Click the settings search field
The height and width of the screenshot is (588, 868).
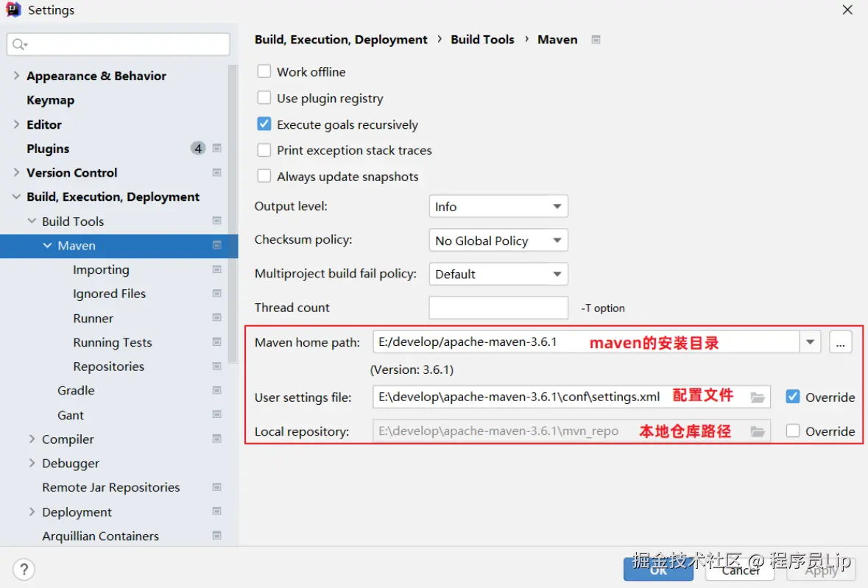tap(119, 44)
